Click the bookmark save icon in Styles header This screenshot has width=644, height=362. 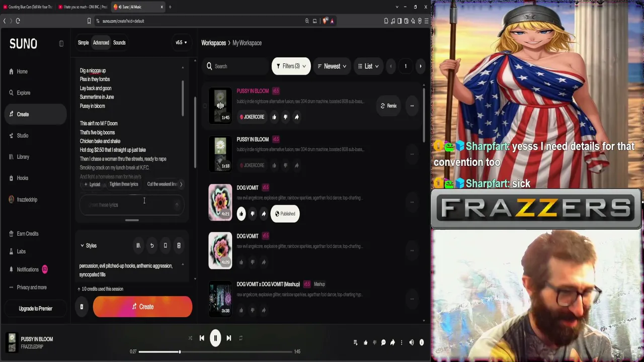pyautogui.click(x=165, y=245)
